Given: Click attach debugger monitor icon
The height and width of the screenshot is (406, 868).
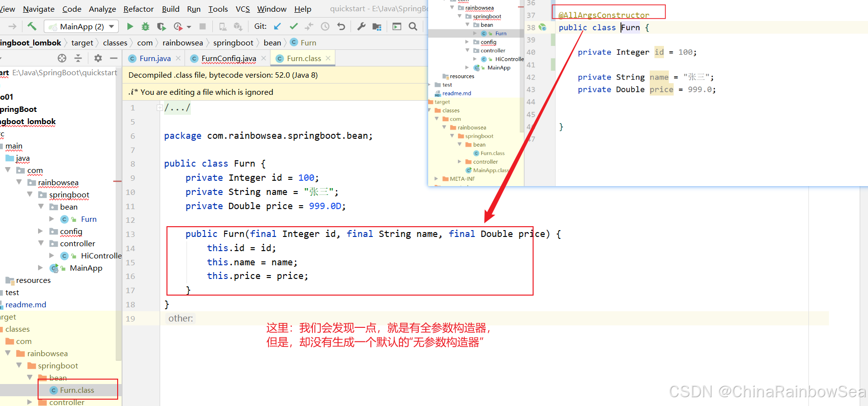Looking at the screenshot, I should pyautogui.click(x=223, y=26).
